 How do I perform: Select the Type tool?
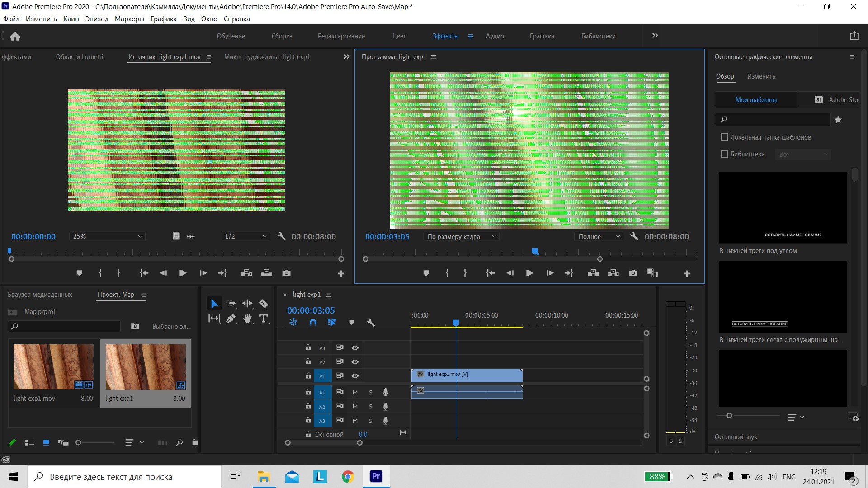pyautogui.click(x=264, y=319)
